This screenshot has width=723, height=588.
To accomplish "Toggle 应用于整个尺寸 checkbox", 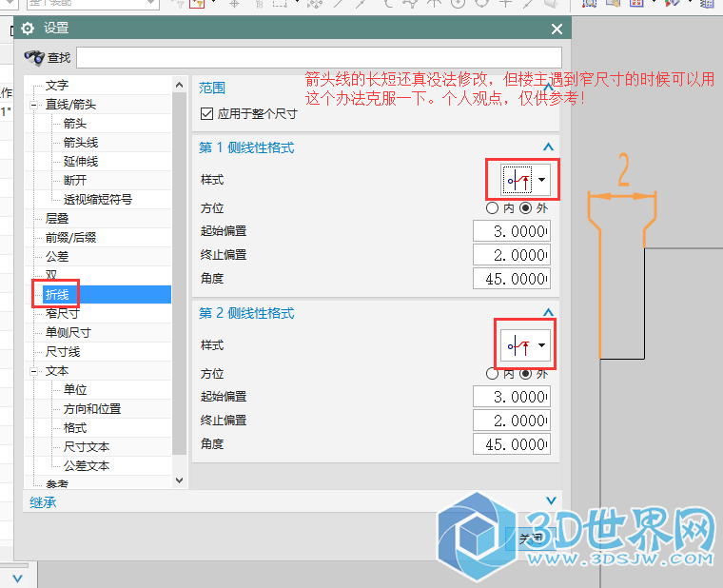I will pos(206,113).
